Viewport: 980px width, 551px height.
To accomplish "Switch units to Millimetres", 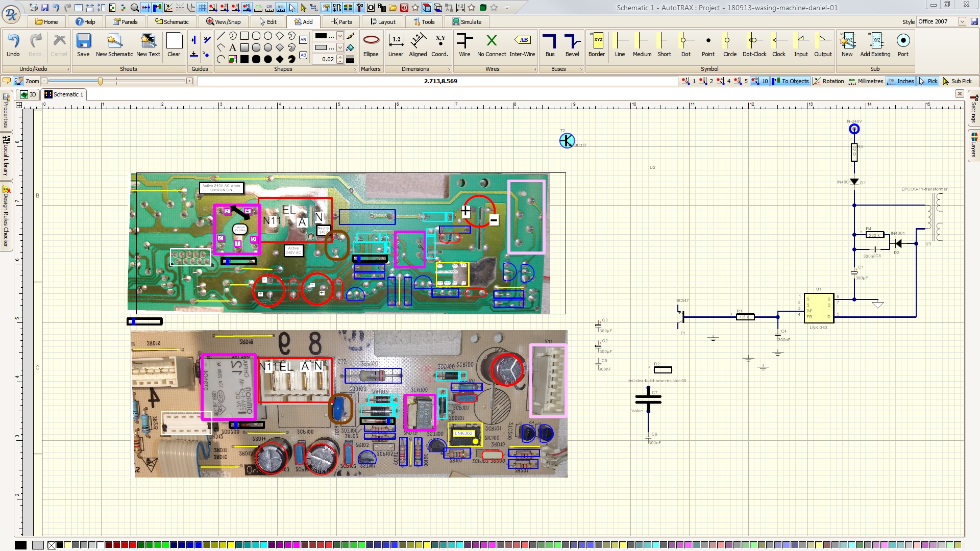I will [x=866, y=81].
